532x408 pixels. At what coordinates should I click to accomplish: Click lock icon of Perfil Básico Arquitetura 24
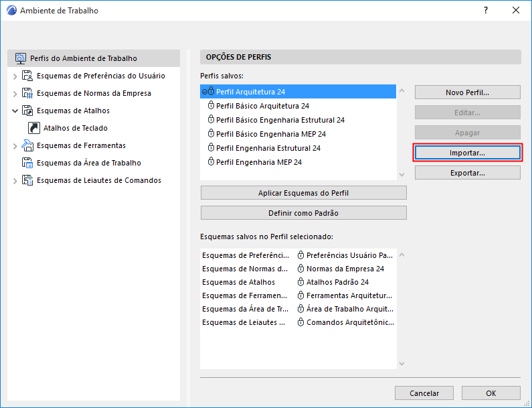(211, 106)
